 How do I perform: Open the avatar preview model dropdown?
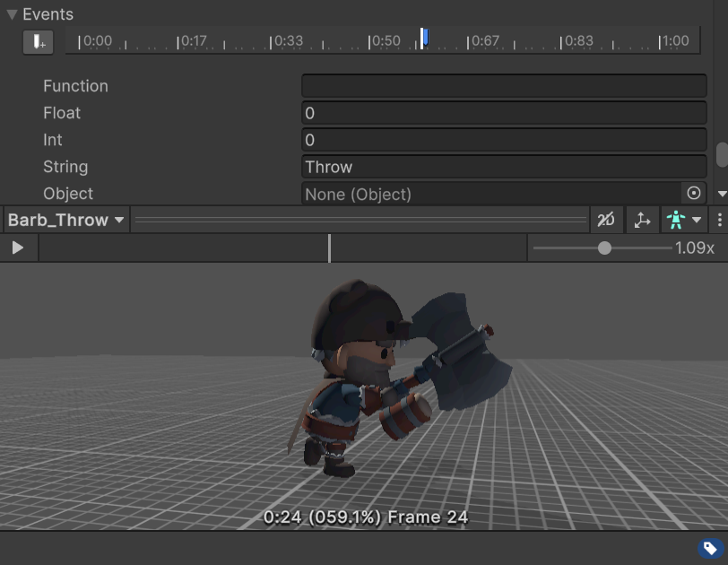(684, 220)
